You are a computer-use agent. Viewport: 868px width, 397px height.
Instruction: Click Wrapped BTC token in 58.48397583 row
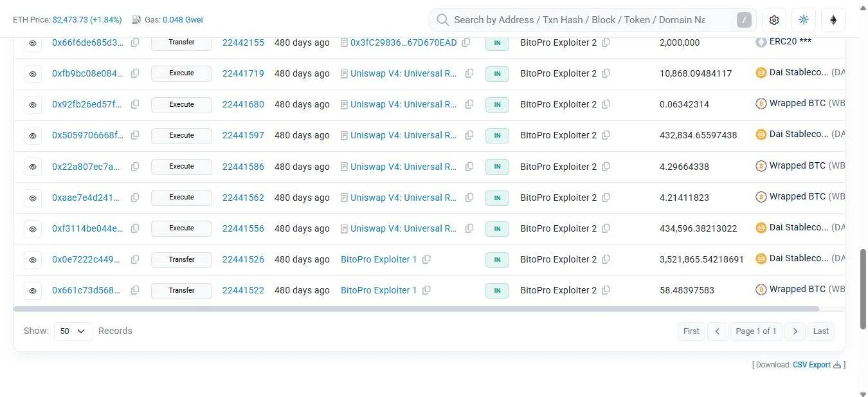(800, 290)
